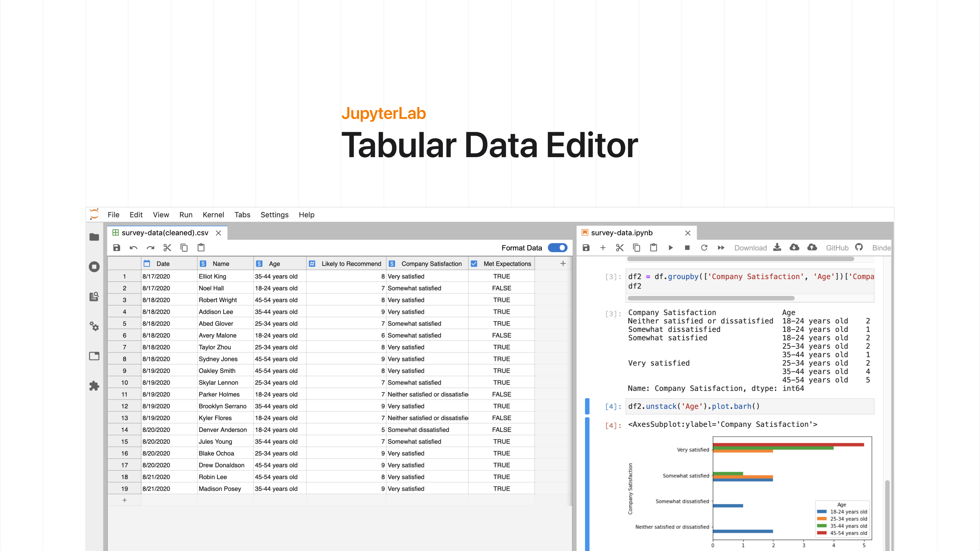Click the Download notebook button
This screenshot has width=980, height=551.
pos(757,248)
